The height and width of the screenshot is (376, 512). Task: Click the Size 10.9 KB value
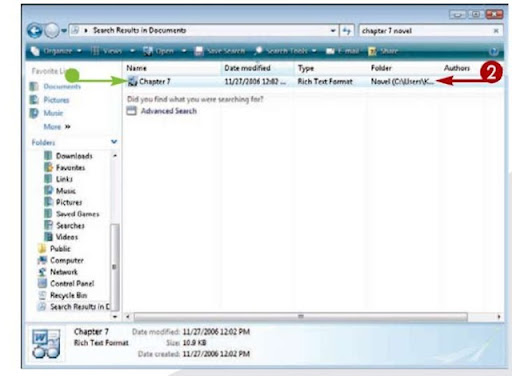point(194,343)
